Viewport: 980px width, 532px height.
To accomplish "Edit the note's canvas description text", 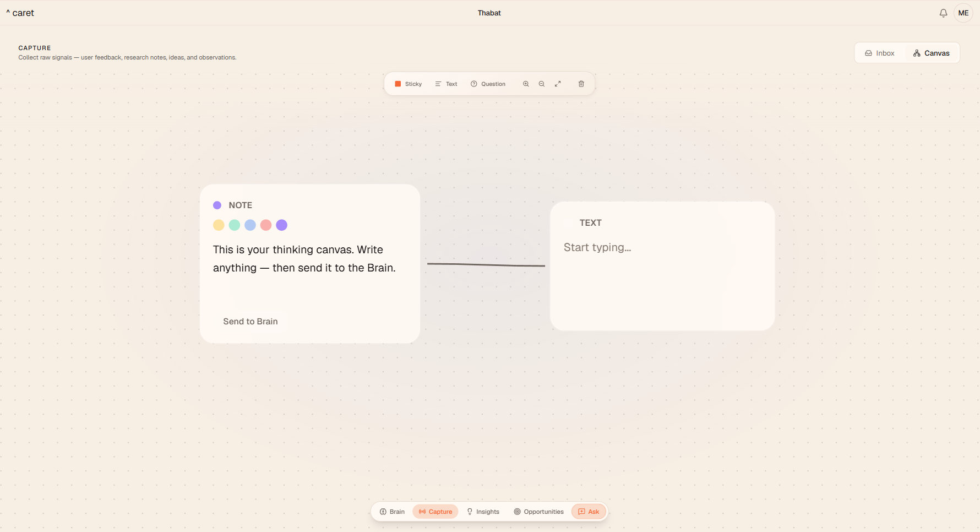I will (304, 259).
